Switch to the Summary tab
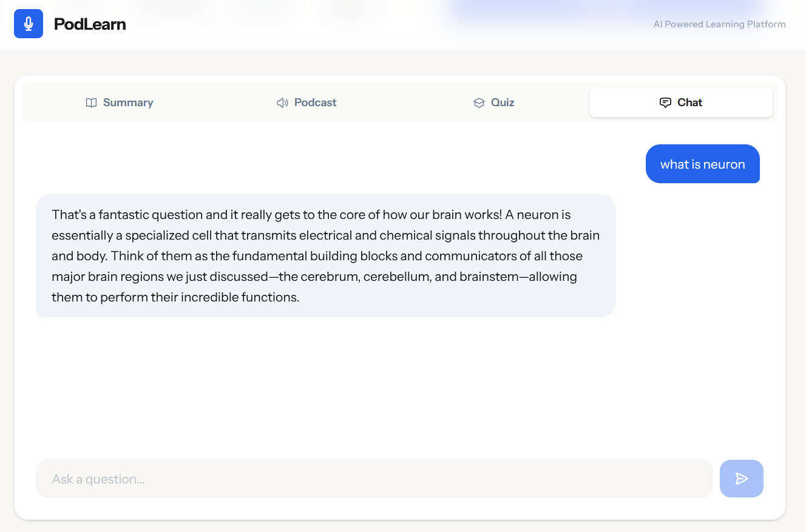 120,103
